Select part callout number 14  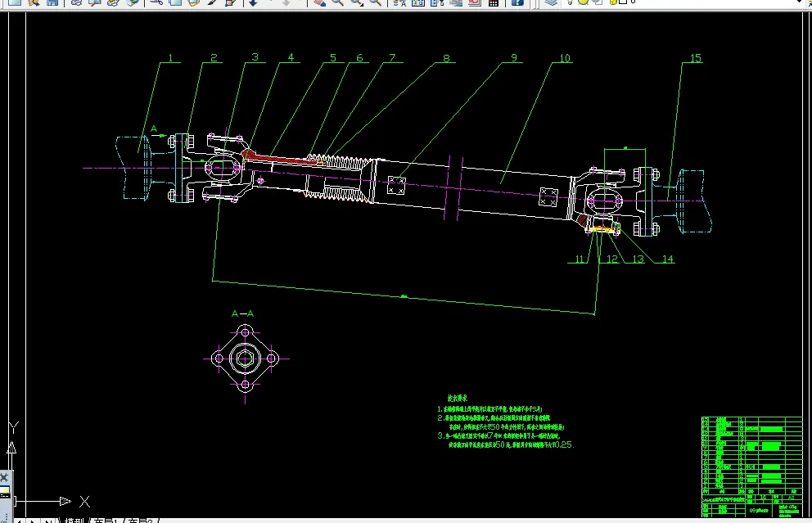(x=668, y=259)
